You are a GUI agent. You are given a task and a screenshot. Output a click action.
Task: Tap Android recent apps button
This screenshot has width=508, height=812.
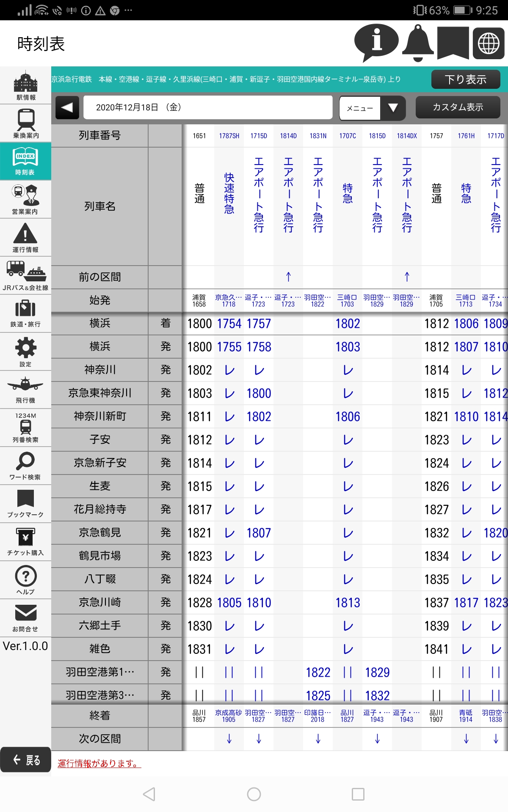click(358, 794)
